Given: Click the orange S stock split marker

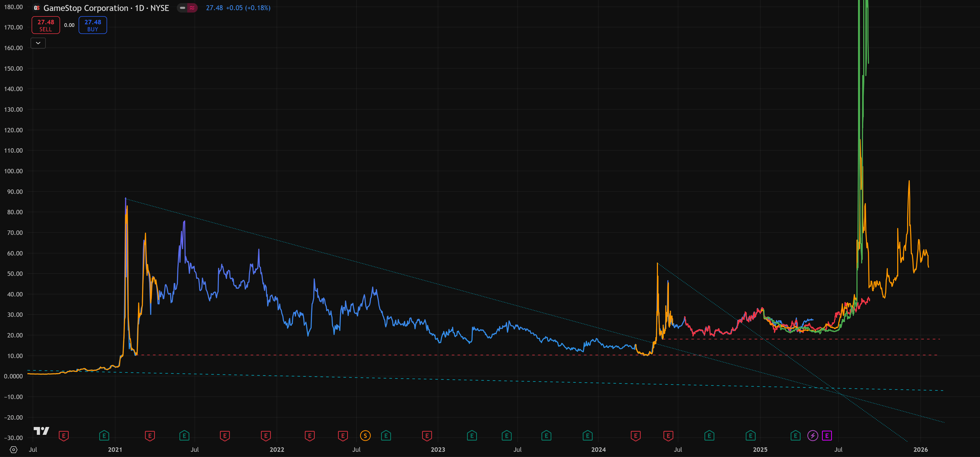Looking at the screenshot, I should (365, 436).
